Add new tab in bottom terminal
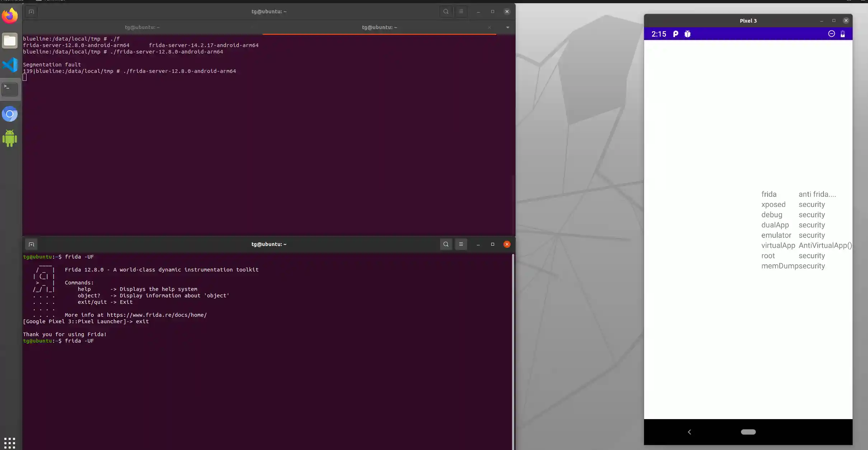Image resolution: width=868 pixels, height=450 pixels. (x=31, y=244)
